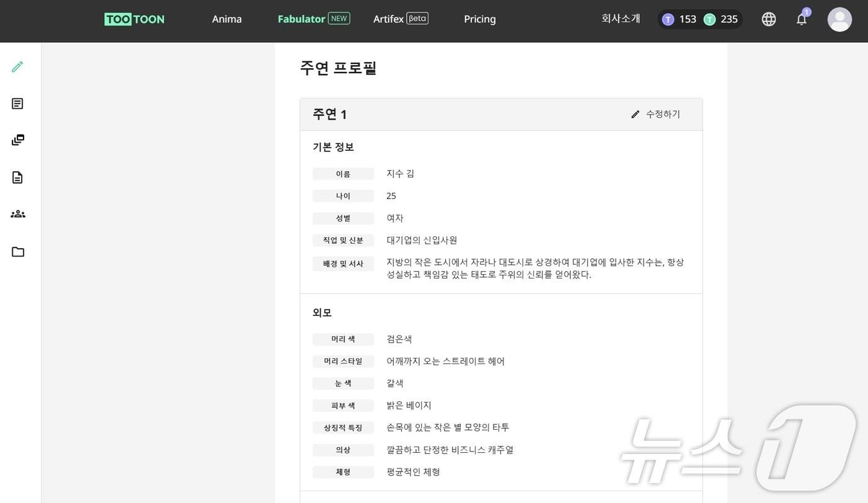Image resolution: width=868 pixels, height=503 pixels.
Task: Go to the Pricing page
Action: pos(479,19)
